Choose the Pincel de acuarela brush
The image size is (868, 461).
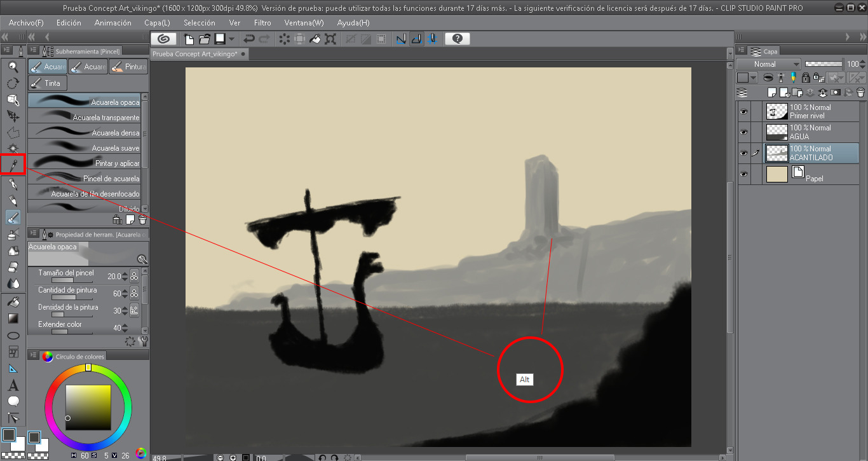[85, 177]
